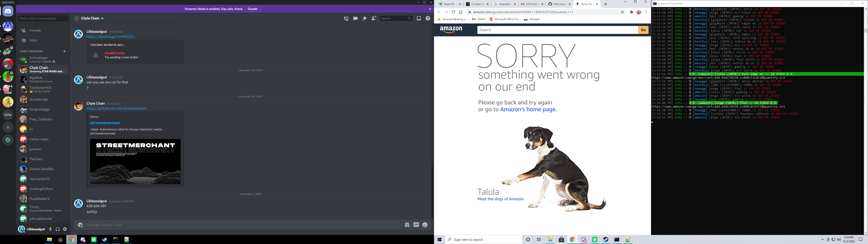The image size is (868, 244).
Task: Open Chrome extensions puzzle-piece menu
Action: [x=631, y=12]
